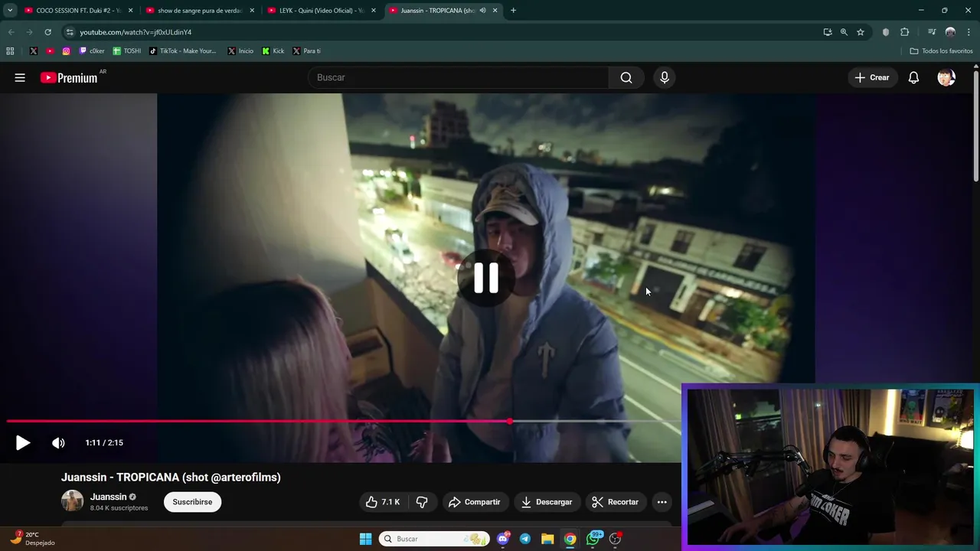Switch to the show de sangre pura tab
The height and width of the screenshot is (551, 980).
(200, 10)
